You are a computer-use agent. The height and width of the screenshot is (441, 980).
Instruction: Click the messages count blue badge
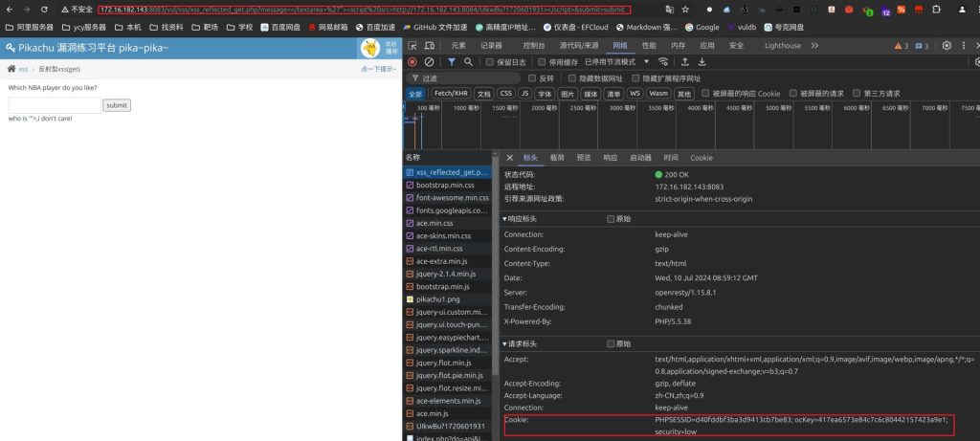[922, 46]
